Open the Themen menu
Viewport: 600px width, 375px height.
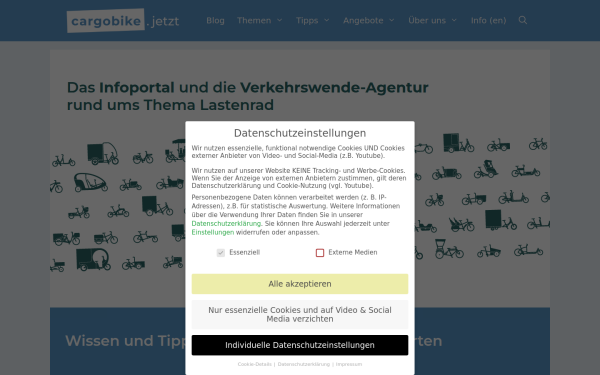(254, 21)
